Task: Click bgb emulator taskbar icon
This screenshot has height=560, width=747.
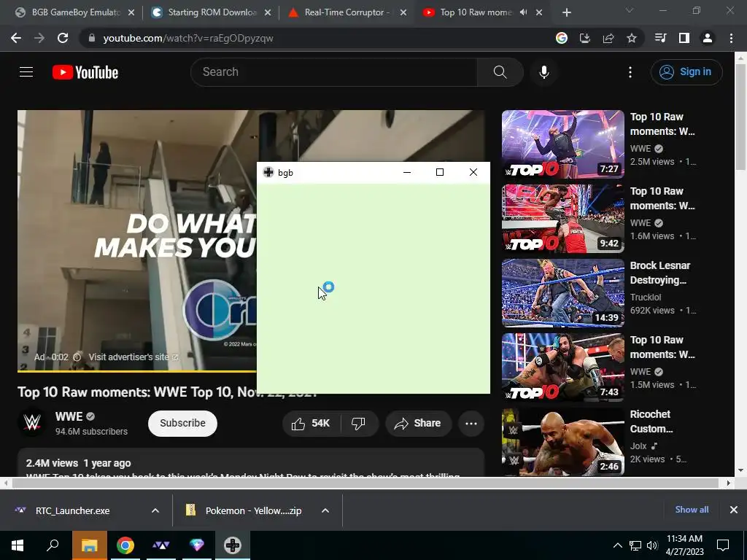Action: click(x=233, y=545)
